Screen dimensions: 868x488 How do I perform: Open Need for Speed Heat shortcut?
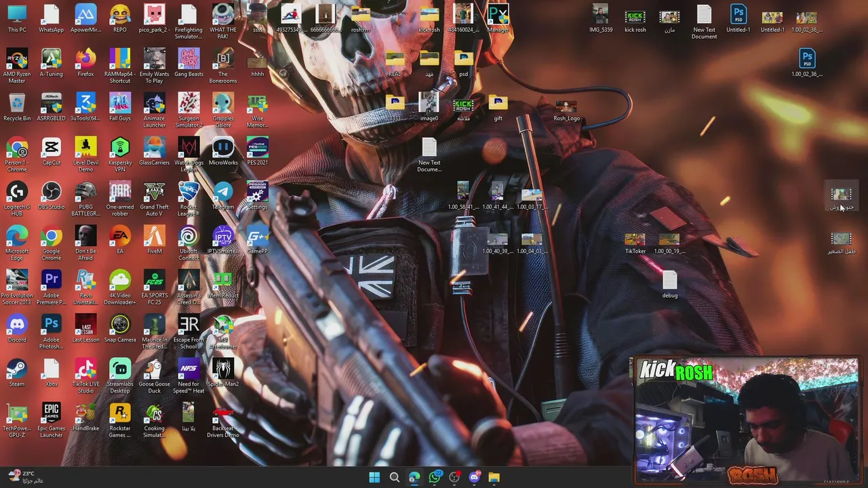[189, 375]
